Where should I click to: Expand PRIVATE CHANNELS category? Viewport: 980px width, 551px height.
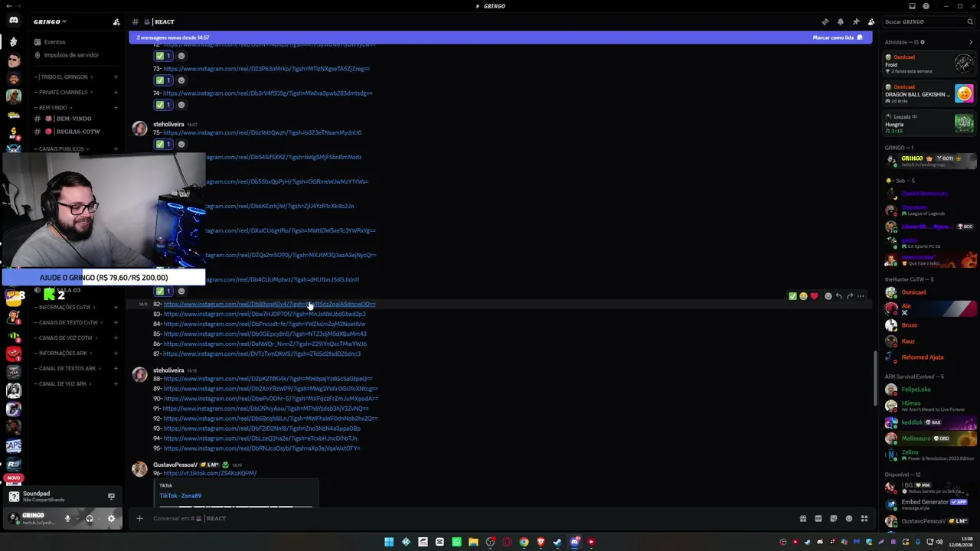pos(64,92)
